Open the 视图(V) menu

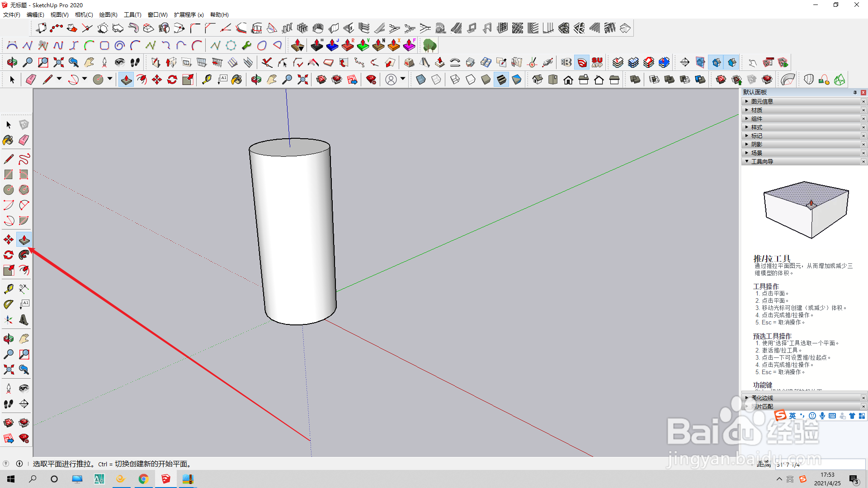click(59, 14)
